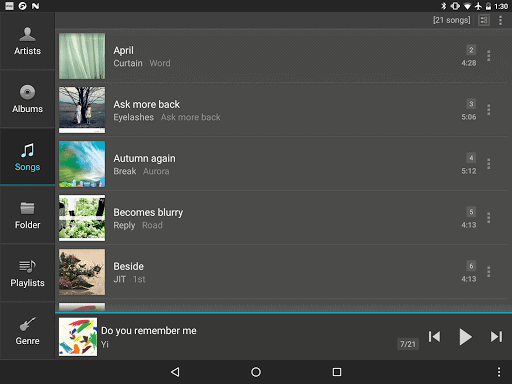Click track number 5 badge
Image resolution: width=512 pixels, height=384 pixels.
coord(471,212)
